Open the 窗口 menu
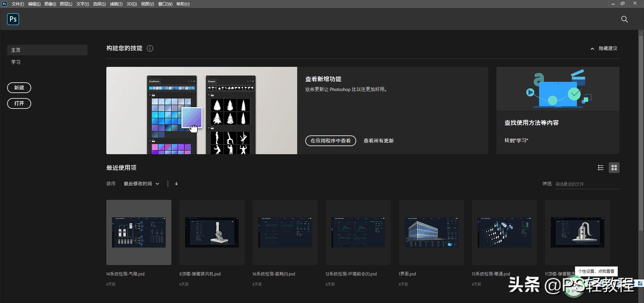This screenshot has width=644, height=303. pyautogui.click(x=165, y=4)
